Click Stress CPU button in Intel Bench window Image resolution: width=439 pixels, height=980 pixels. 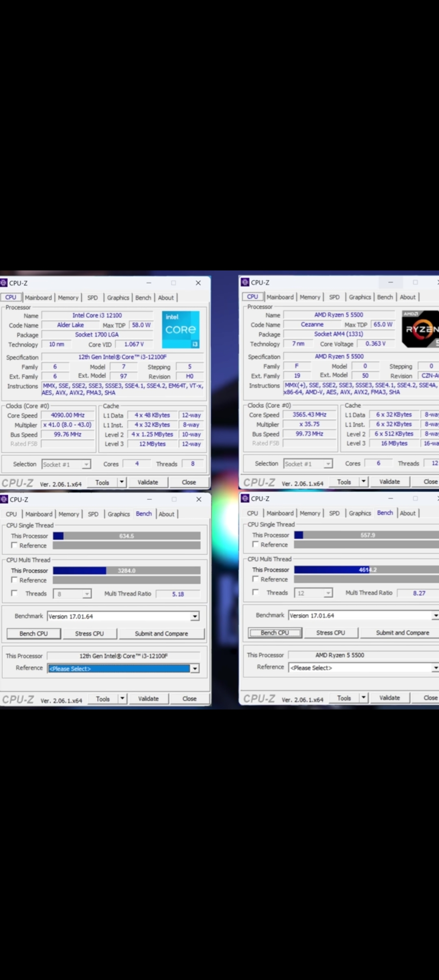pos(89,633)
